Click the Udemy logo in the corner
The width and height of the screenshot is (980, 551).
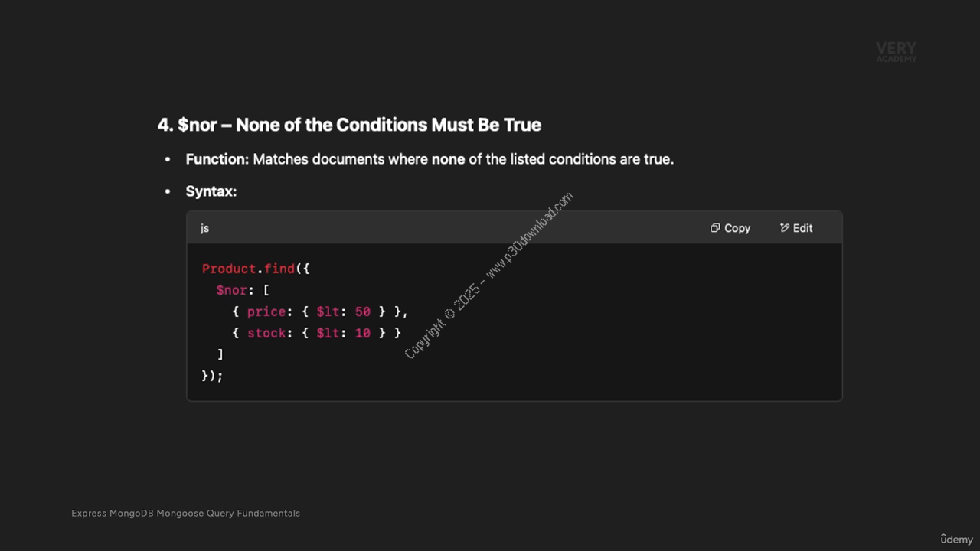[957, 539]
